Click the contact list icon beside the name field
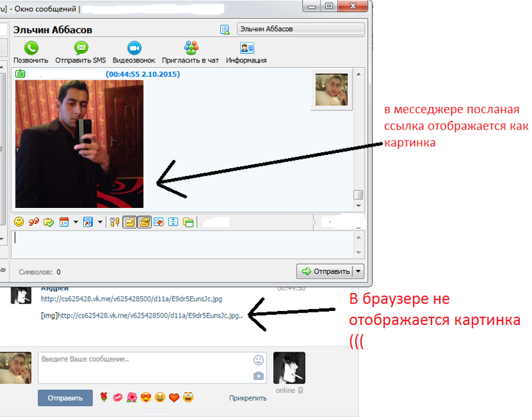Screen dimensions: 532x420 tap(225, 30)
